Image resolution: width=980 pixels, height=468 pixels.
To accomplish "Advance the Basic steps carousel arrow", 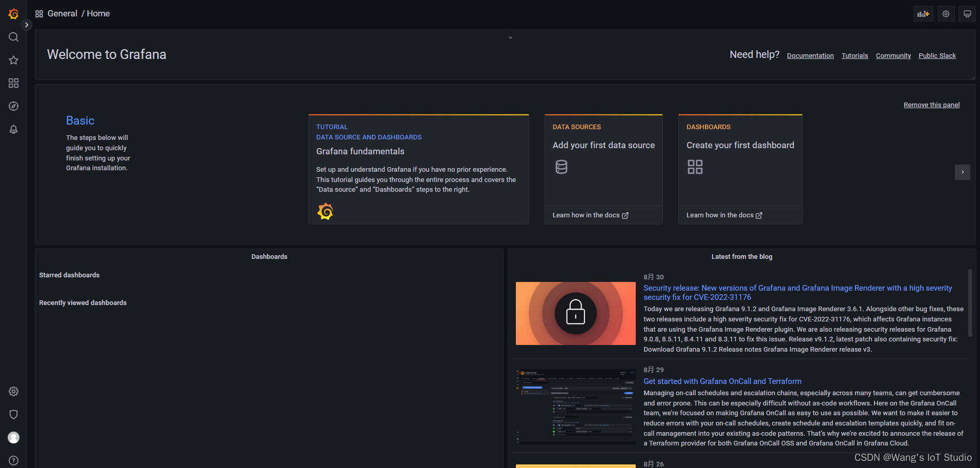I will pyautogui.click(x=962, y=172).
